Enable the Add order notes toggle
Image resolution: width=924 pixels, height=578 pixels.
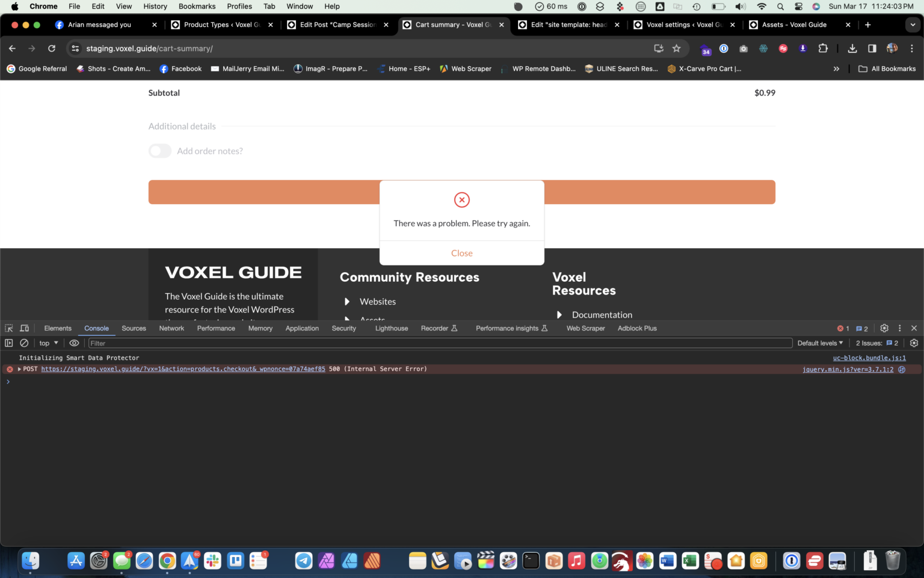[x=159, y=151]
